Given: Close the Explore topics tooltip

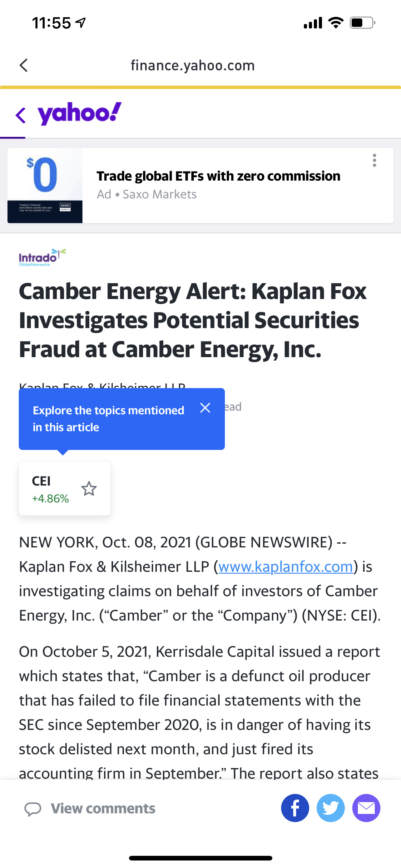Looking at the screenshot, I should point(205,408).
